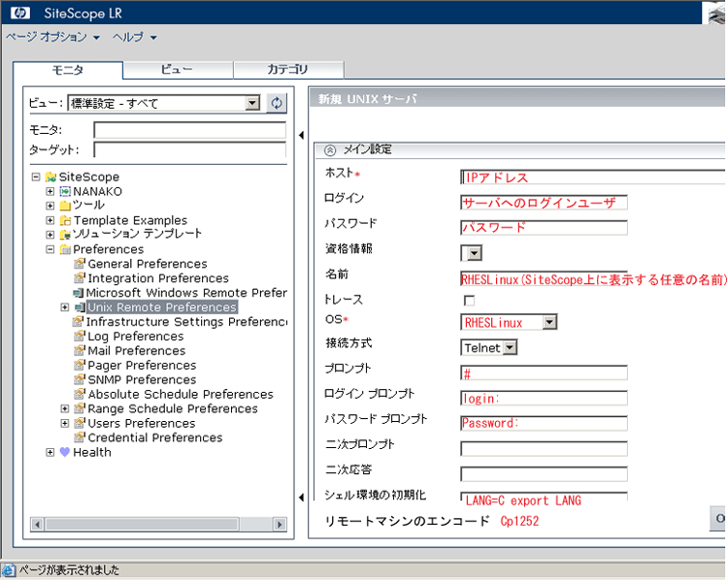Open the ページ オプション menu
The width and height of the screenshot is (728, 580).
click(x=52, y=37)
